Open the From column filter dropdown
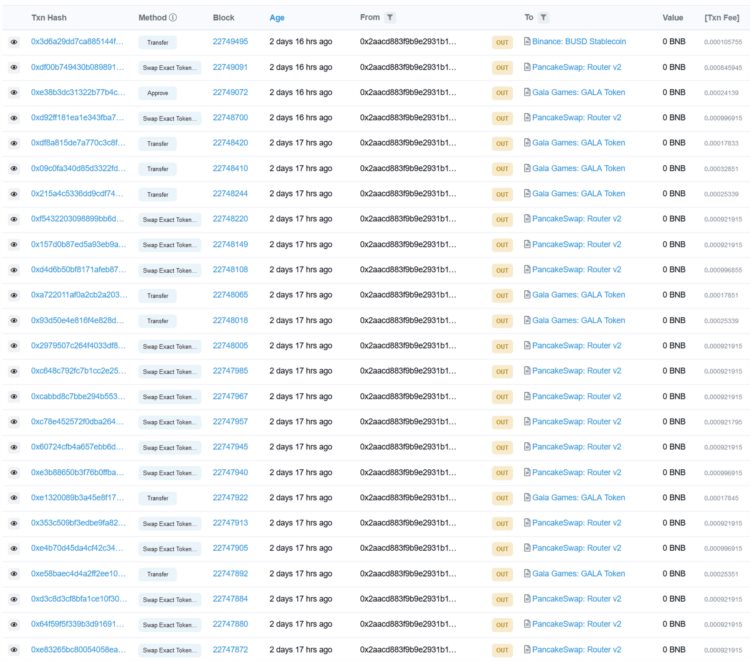The width and height of the screenshot is (750, 661). point(390,18)
